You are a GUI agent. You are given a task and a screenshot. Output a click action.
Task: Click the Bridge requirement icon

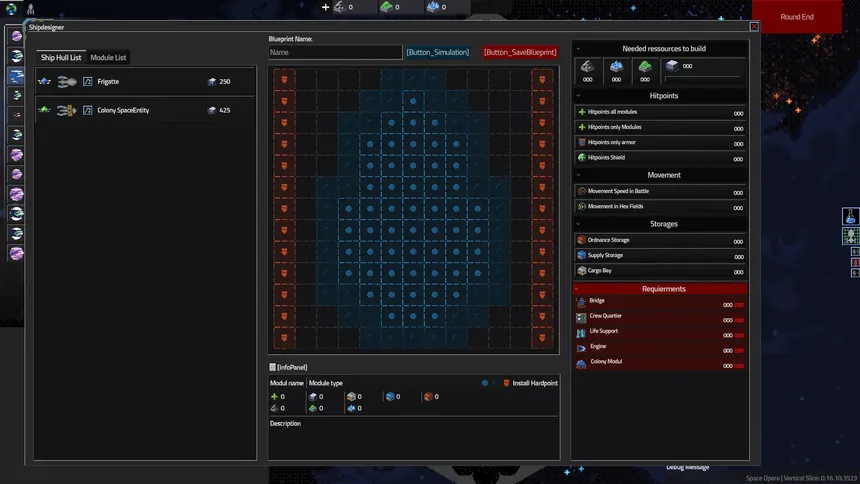point(581,302)
